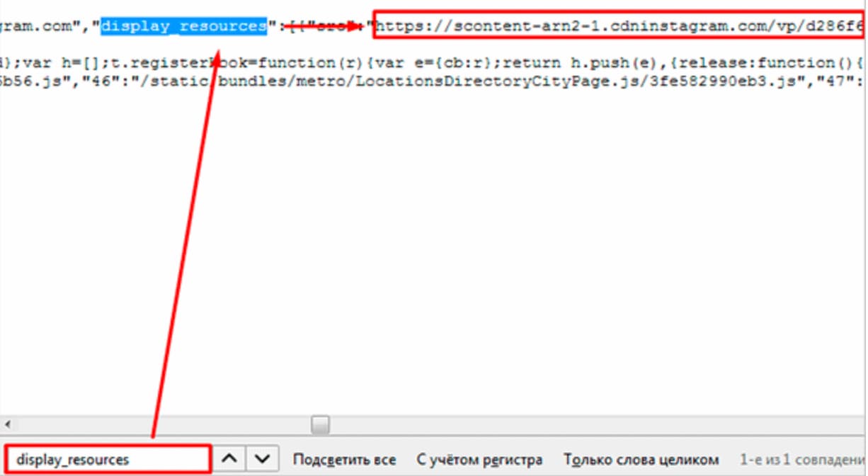The width and height of the screenshot is (868, 476).
Task: Click the up arrow for previous match
Action: [x=229, y=459]
